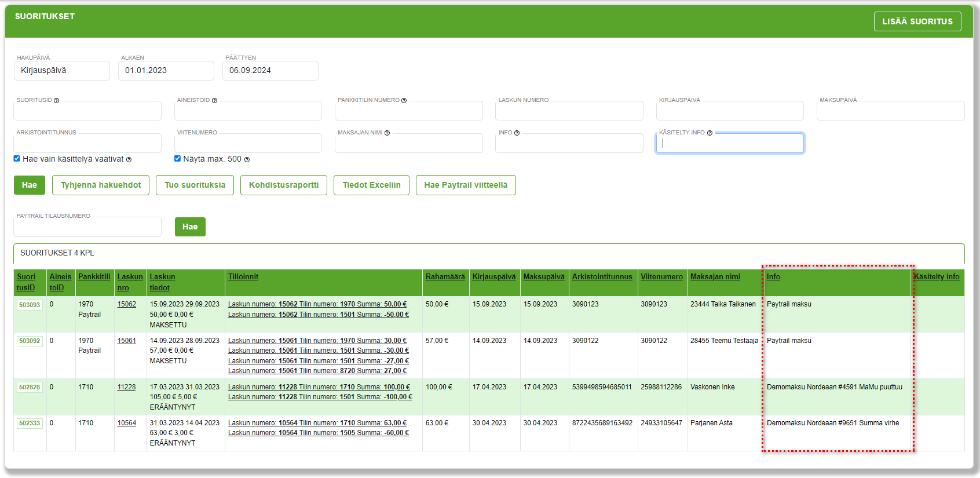Click into the Laskun numero field
The height and width of the screenshot is (478, 980).
(569, 111)
